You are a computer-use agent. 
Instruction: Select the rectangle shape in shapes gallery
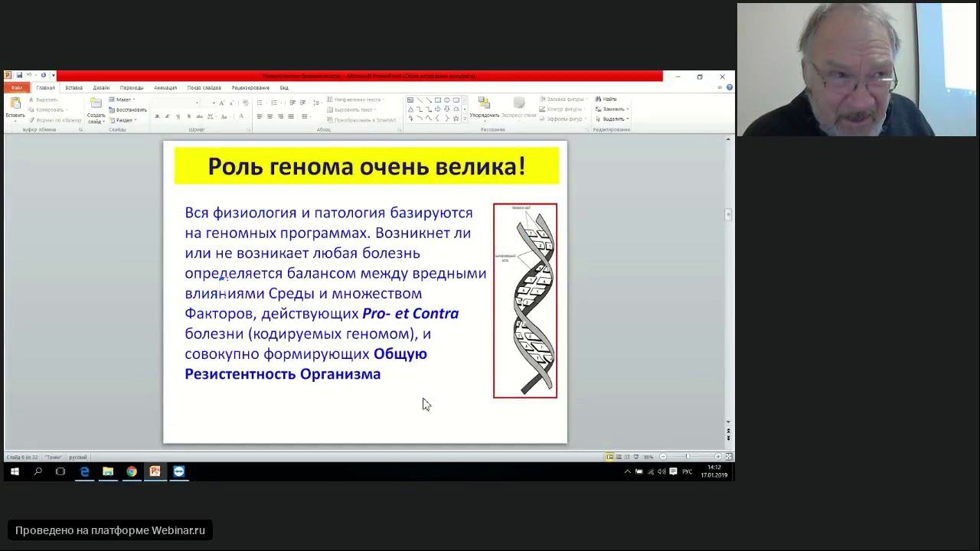[x=438, y=100]
